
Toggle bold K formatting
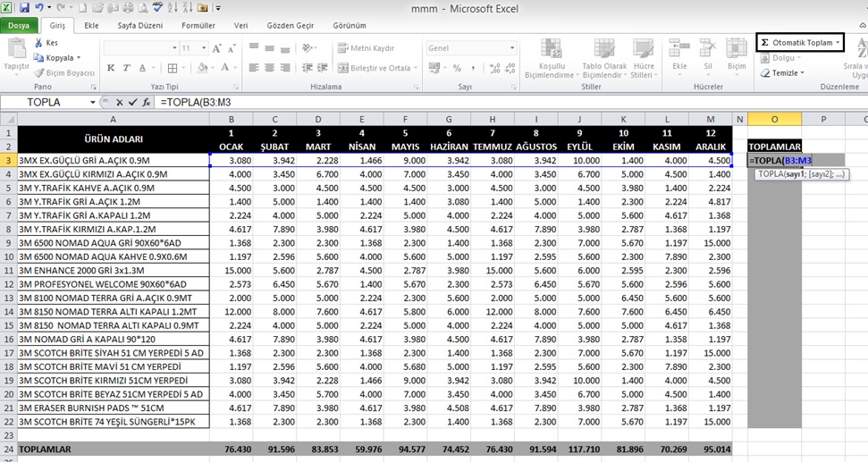pyautogui.click(x=111, y=68)
